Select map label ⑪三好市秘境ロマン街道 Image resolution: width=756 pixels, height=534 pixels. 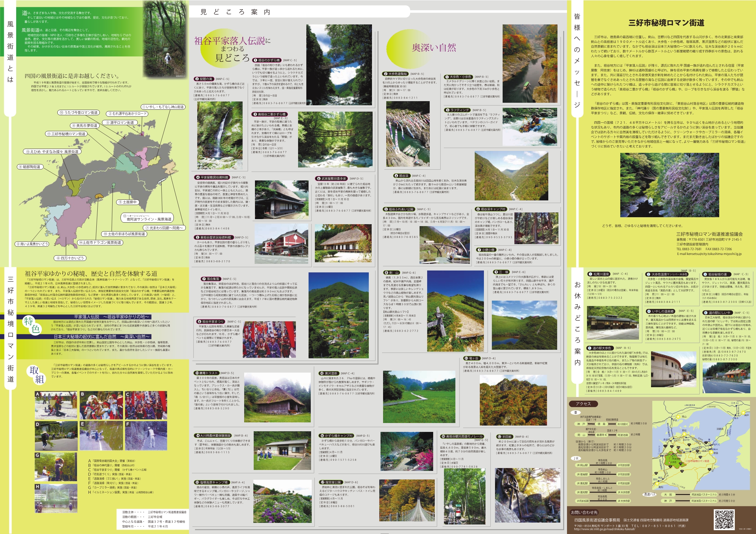click(66, 134)
